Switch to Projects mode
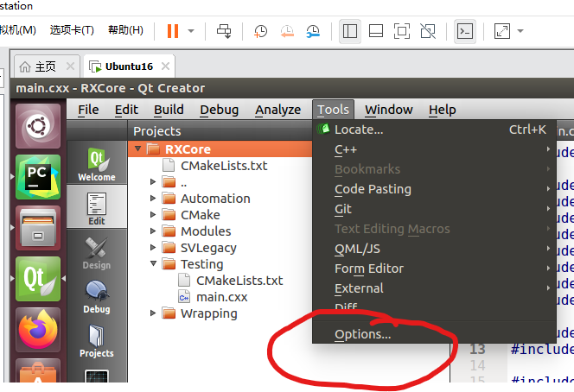 [x=97, y=341]
